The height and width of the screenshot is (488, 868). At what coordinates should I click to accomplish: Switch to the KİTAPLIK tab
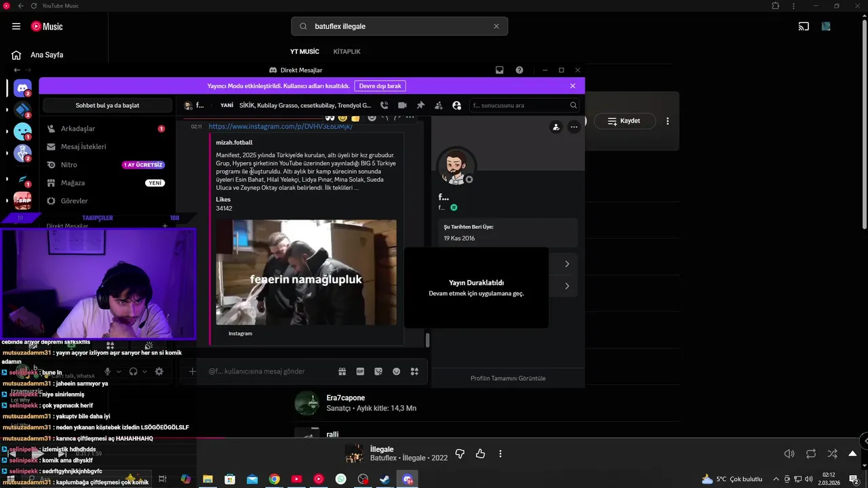[x=347, y=52]
